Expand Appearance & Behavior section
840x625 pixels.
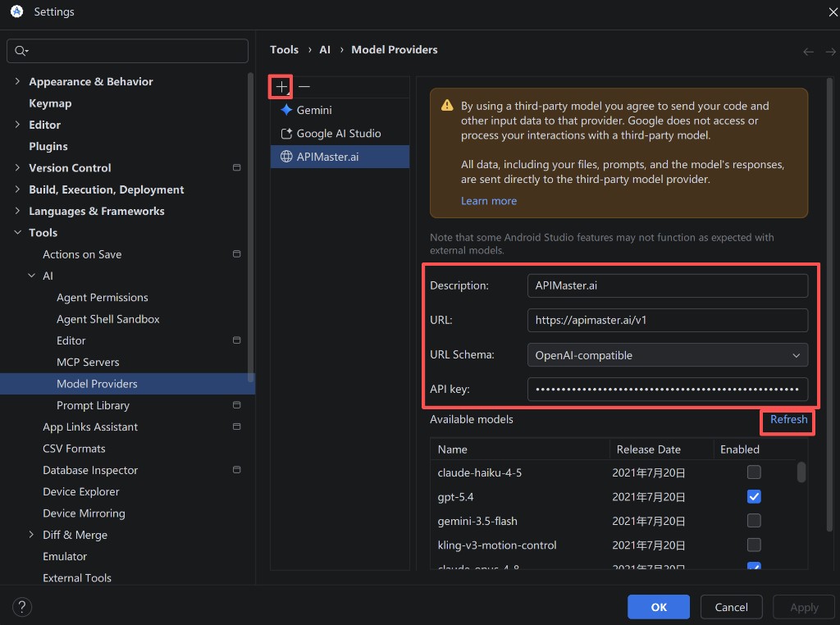click(17, 81)
